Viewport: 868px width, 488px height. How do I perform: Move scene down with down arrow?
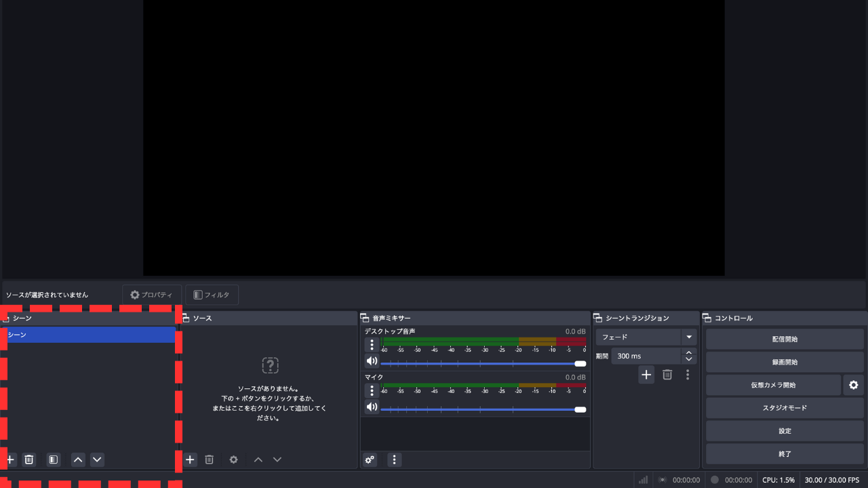(97, 460)
